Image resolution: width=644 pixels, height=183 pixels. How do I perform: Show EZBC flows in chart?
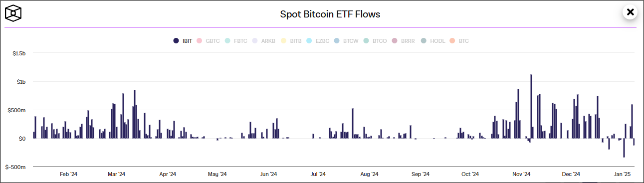[318, 41]
